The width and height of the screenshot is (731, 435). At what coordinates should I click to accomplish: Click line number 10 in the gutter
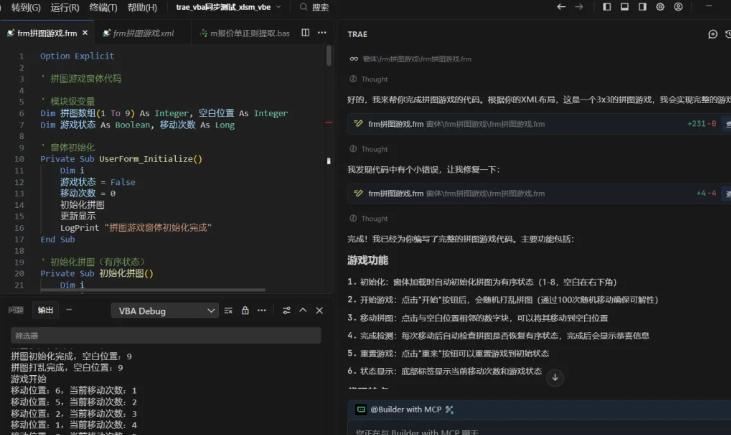coord(19,159)
